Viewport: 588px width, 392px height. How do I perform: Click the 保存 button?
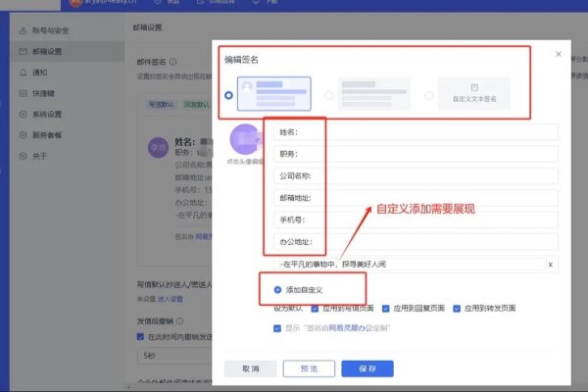(367, 368)
